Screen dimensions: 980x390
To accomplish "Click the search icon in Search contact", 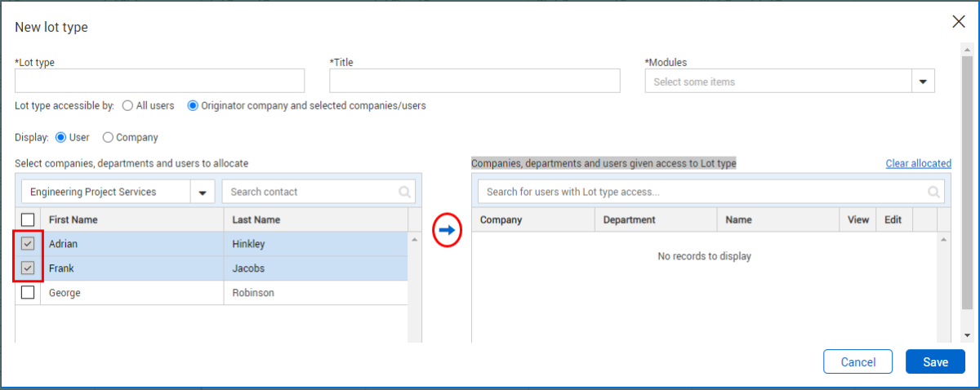I will tap(404, 193).
